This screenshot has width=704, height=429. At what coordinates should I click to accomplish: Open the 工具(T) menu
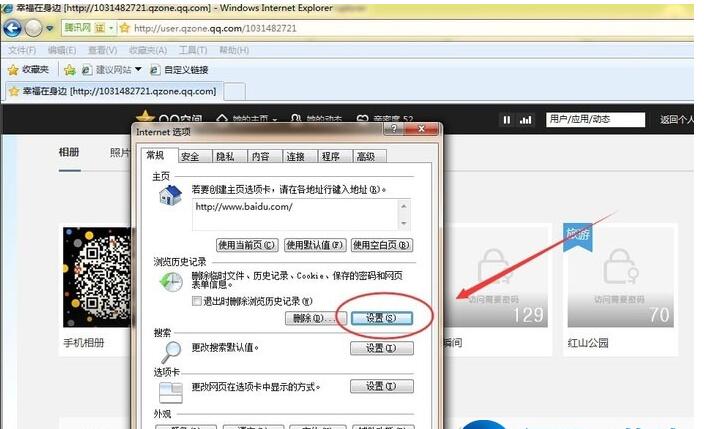coord(193,50)
